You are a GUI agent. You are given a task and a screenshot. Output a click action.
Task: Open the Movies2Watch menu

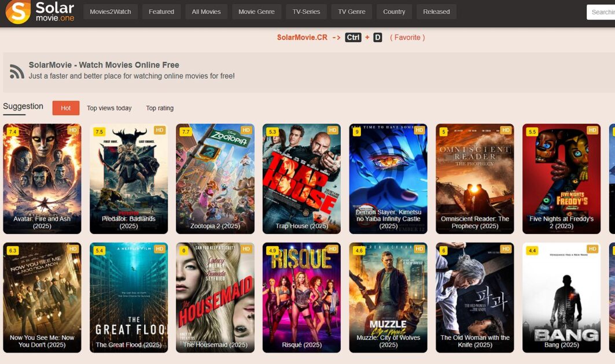[x=110, y=12]
